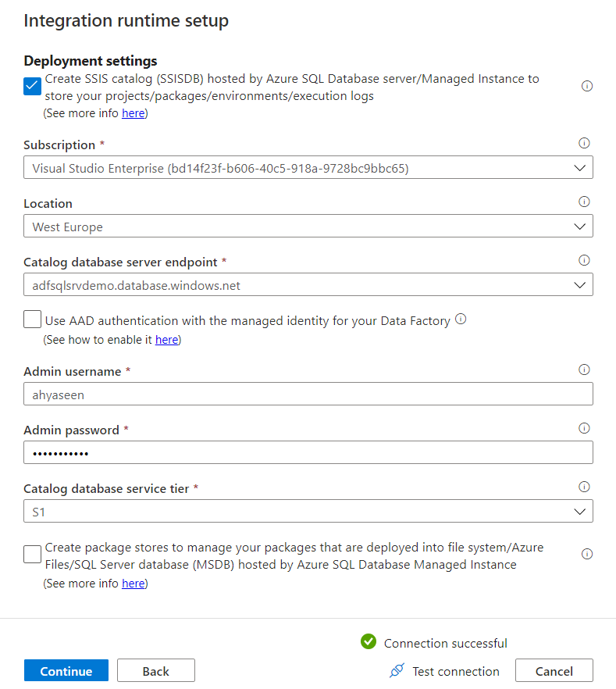Check the Create package stores option
This screenshot has height=689, width=616.
tap(31, 554)
